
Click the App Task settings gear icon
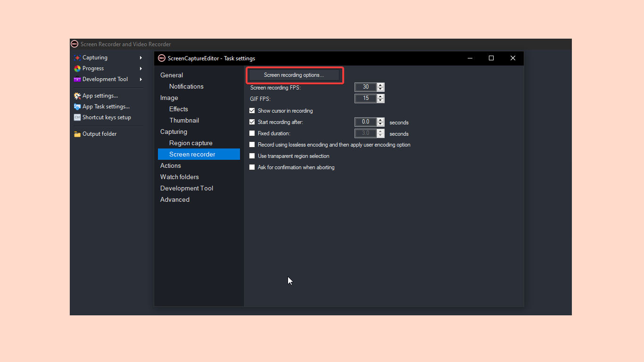[x=77, y=107]
